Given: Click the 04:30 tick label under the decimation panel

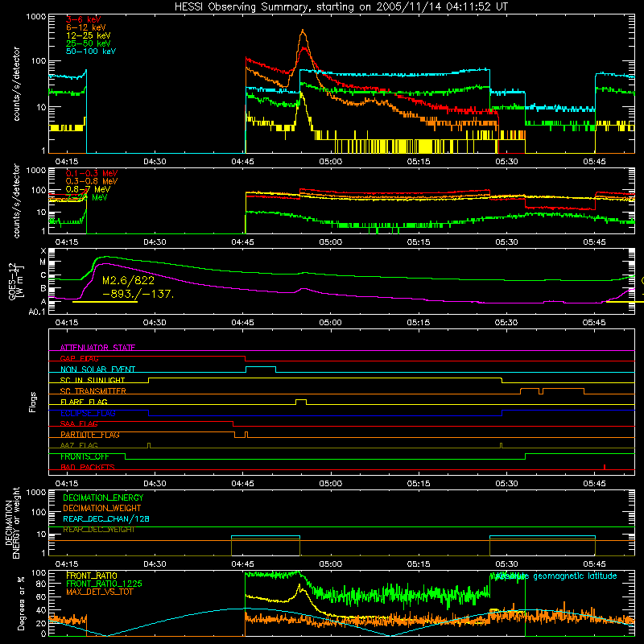Looking at the screenshot, I should pos(155,564).
